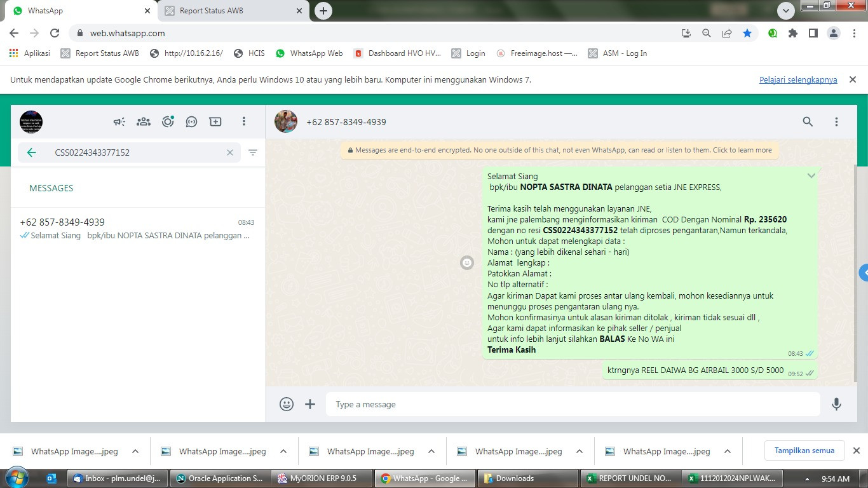Screen dimensions: 868x488
Task: Select the REEL DAIWA BG AIRBAIL message
Action: coord(710,370)
